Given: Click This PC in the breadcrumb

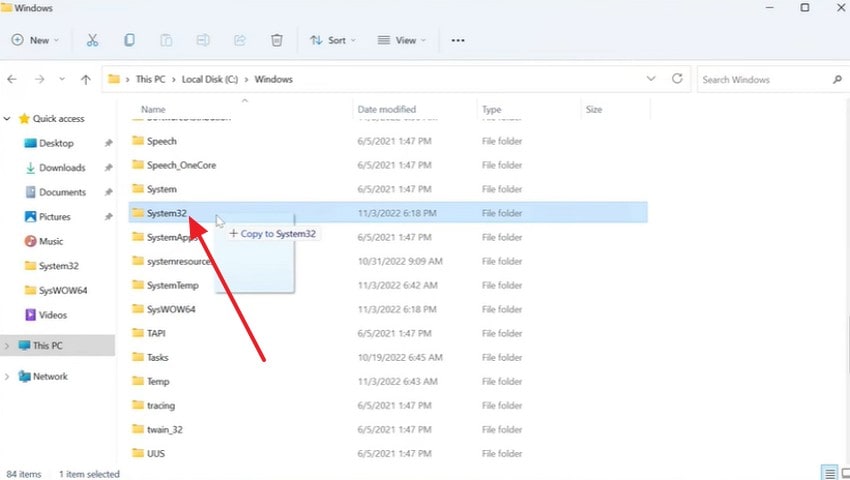Looking at the screenshot, I should pos(151,79).
